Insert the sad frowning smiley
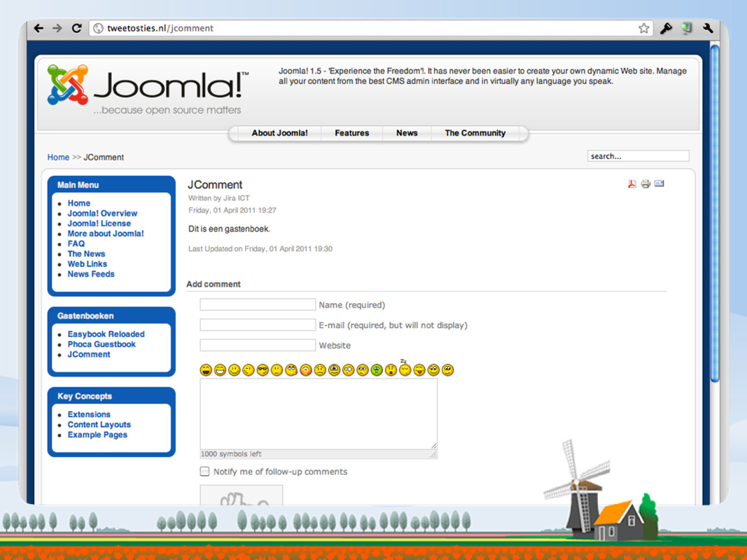The image size is (747, 560). tap(320, 370)
